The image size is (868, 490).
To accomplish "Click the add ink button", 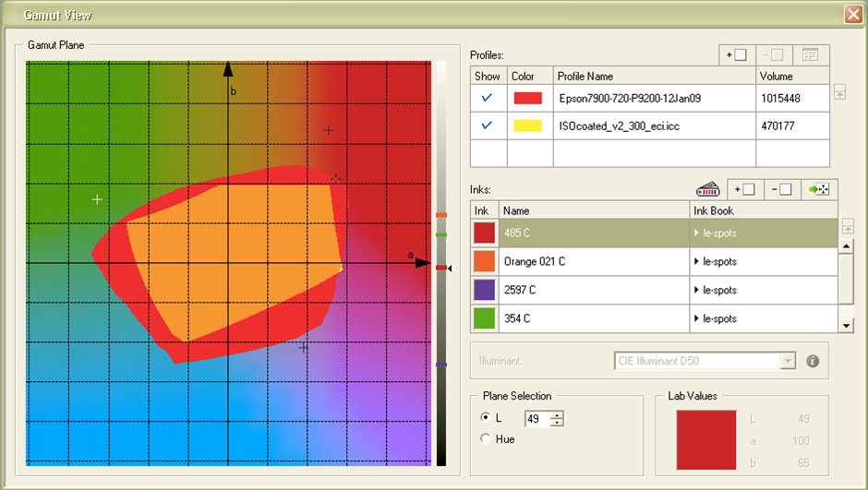I will (745, 189).
